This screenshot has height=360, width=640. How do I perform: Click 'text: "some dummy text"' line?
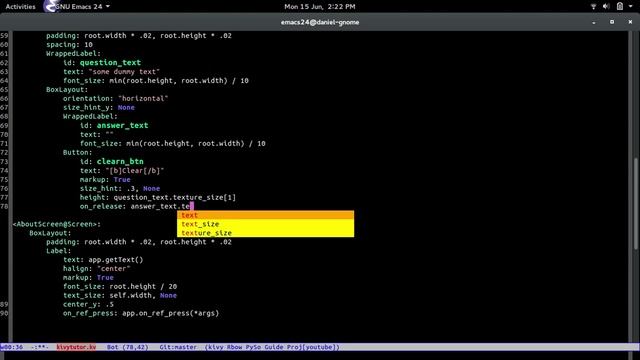coord(111,71)
